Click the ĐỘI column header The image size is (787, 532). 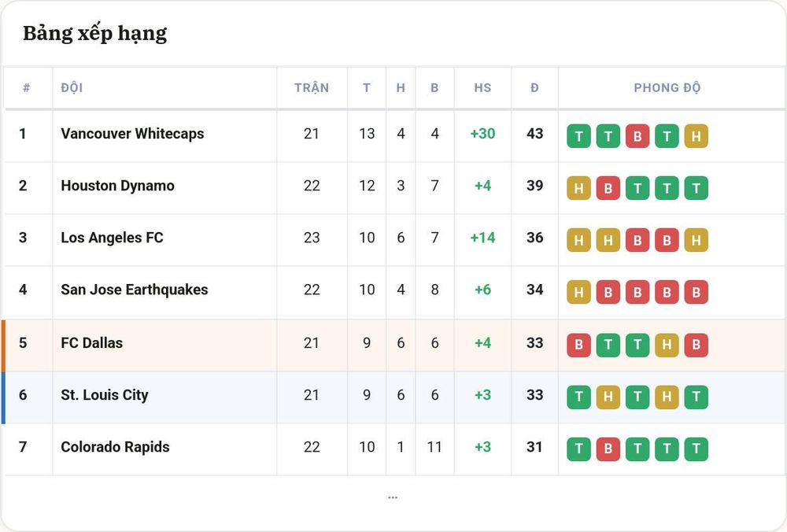click(72, 88)
